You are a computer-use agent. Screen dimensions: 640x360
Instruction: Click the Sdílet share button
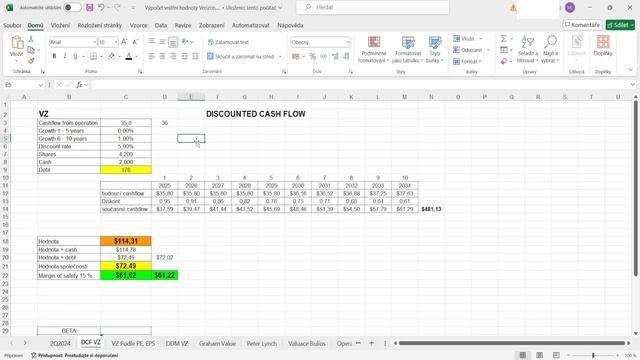[620, 25]
